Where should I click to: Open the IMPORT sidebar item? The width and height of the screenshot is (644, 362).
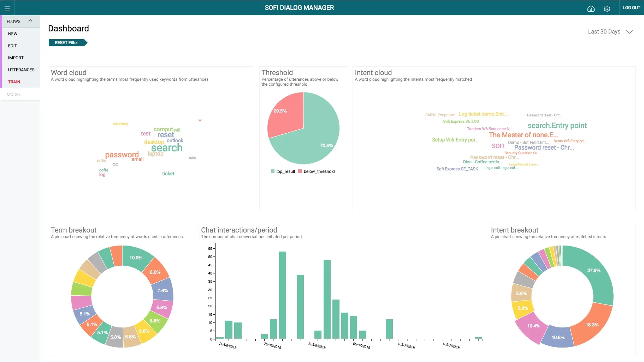[x=16, y=58]
